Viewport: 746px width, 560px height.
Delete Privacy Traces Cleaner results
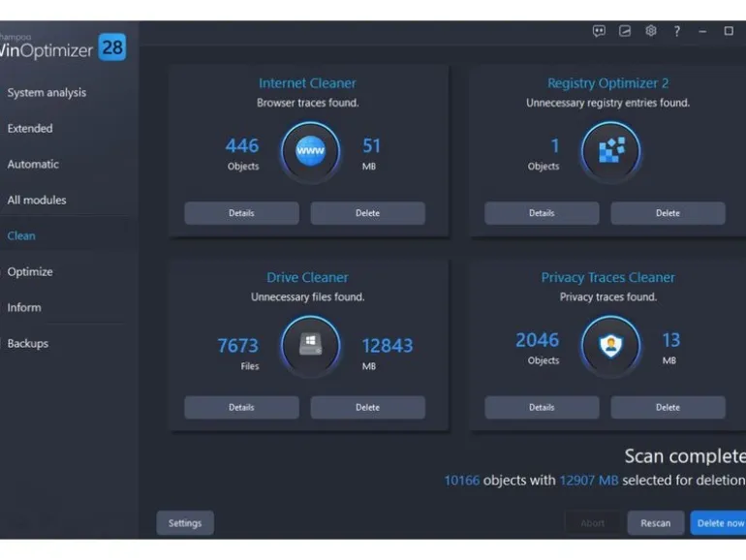pyautogui.click(x=668, y=407)
